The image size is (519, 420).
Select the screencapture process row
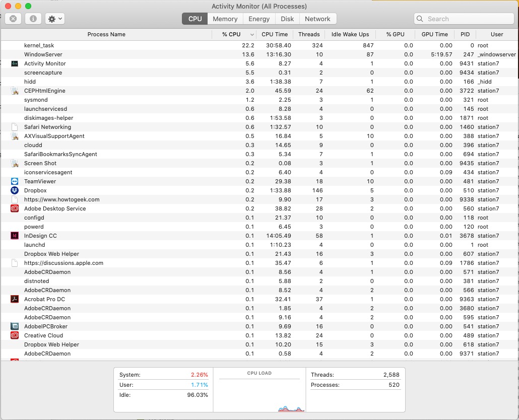tap(259, 73)
